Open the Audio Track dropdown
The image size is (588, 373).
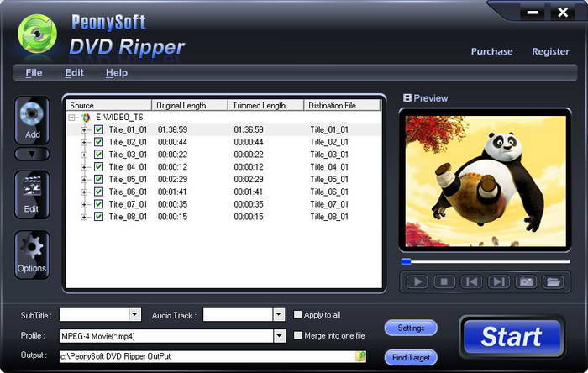[x=279, y=314]
